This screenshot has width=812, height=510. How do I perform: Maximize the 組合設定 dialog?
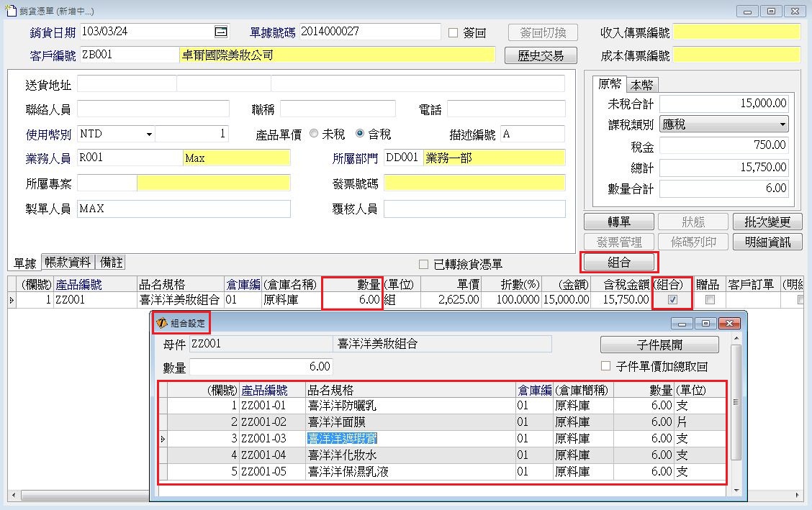(705, 324)
